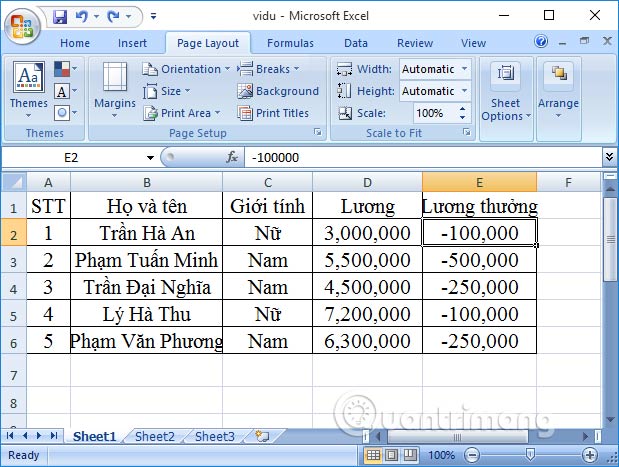Select row 4 header

13,287
